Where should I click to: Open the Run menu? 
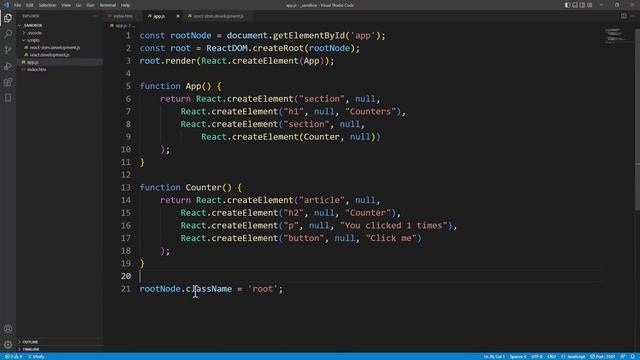pyautogui.click(x=90, y=5)
